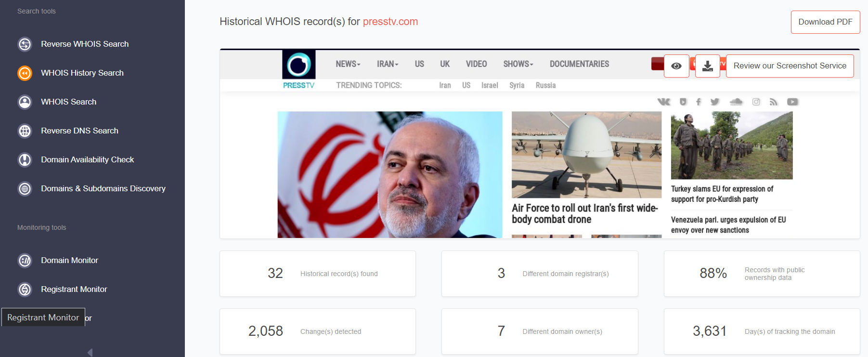Click the Registrant Monitor icon
This screenshot has width=868, height=357.
coord(25,290)
